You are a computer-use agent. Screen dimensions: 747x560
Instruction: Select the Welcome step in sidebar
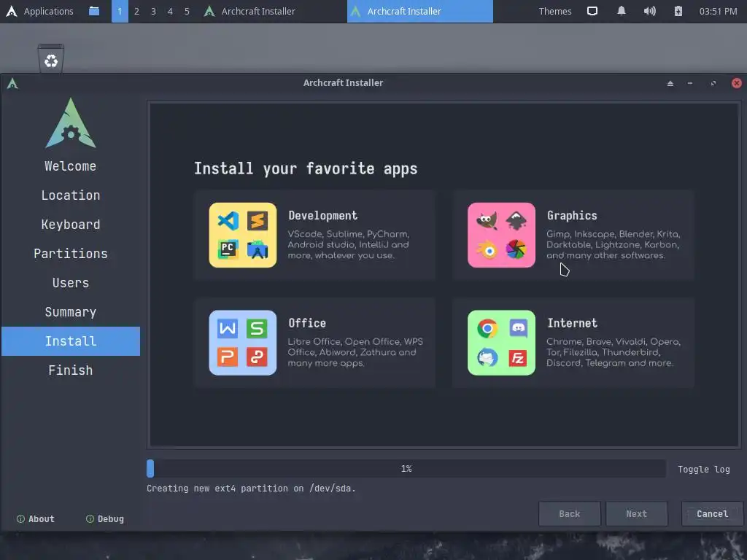[71, 166]
